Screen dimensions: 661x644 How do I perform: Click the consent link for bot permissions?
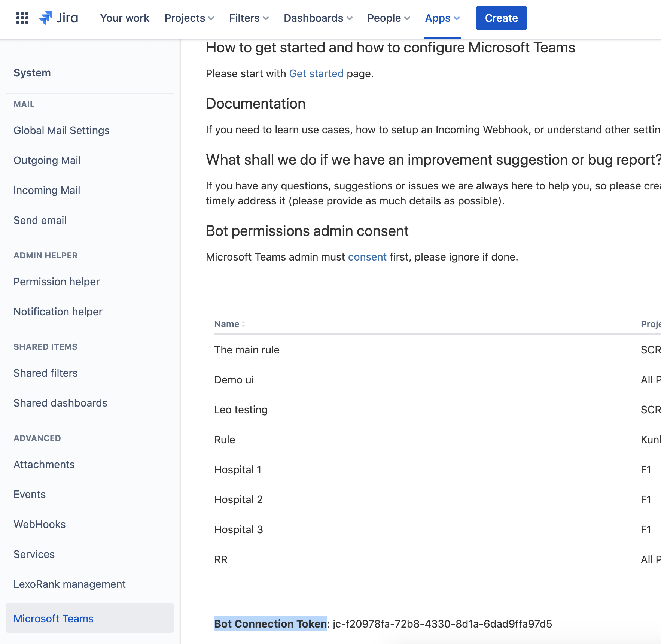[367, 257]
